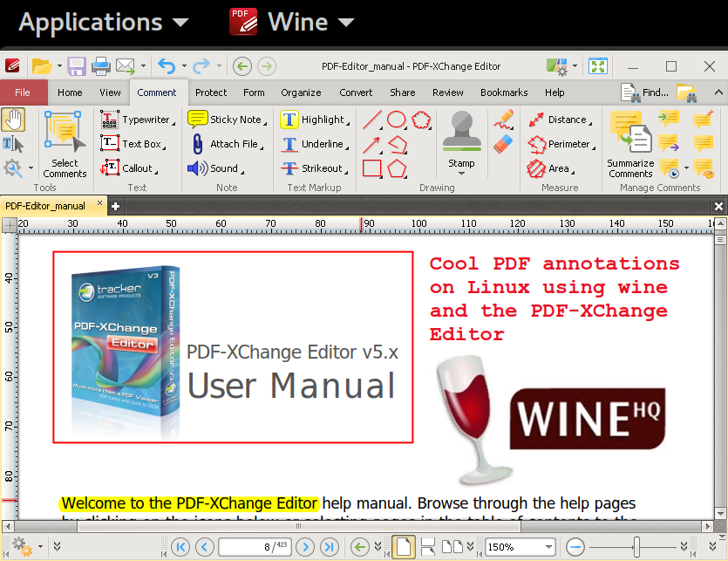Screen dimensions: 728x561
Task: Open zoom tool dropdown arrow in Tools
Action: 31,168
